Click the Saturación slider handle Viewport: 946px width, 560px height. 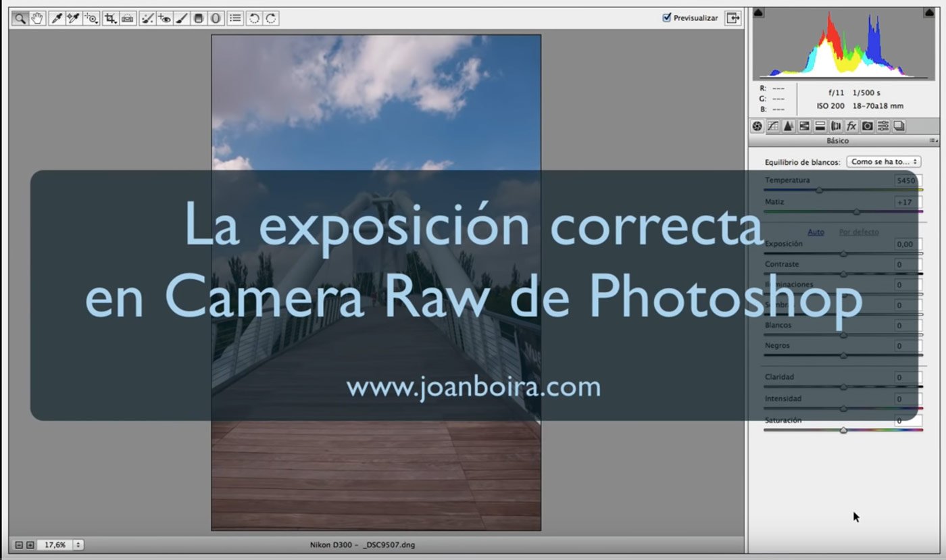(843, 430)
